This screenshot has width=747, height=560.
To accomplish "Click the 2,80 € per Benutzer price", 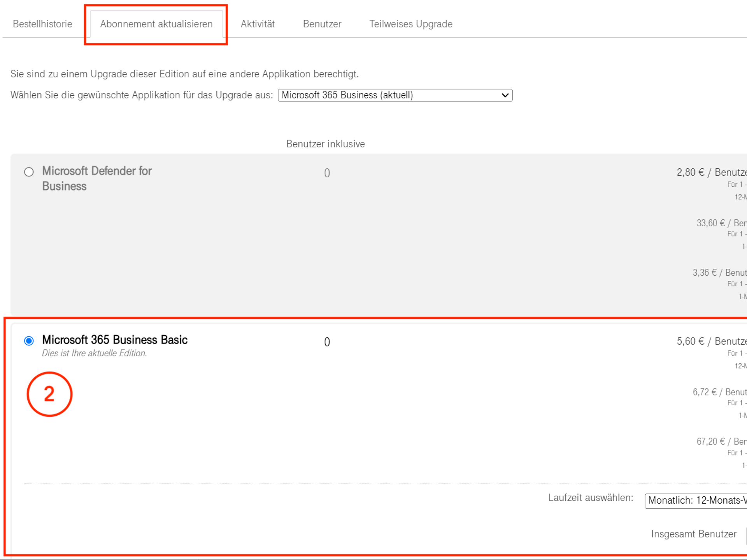I will pos(711,172).
